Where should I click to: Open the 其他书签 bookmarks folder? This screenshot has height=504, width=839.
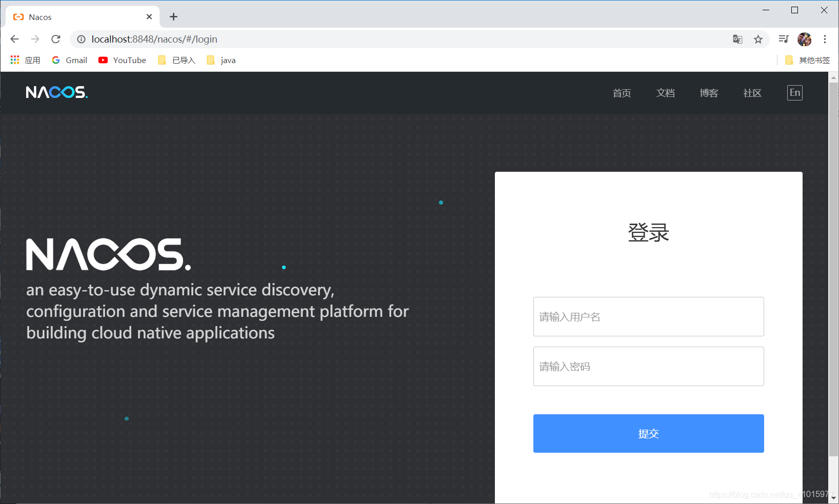[x=807, y=60]
